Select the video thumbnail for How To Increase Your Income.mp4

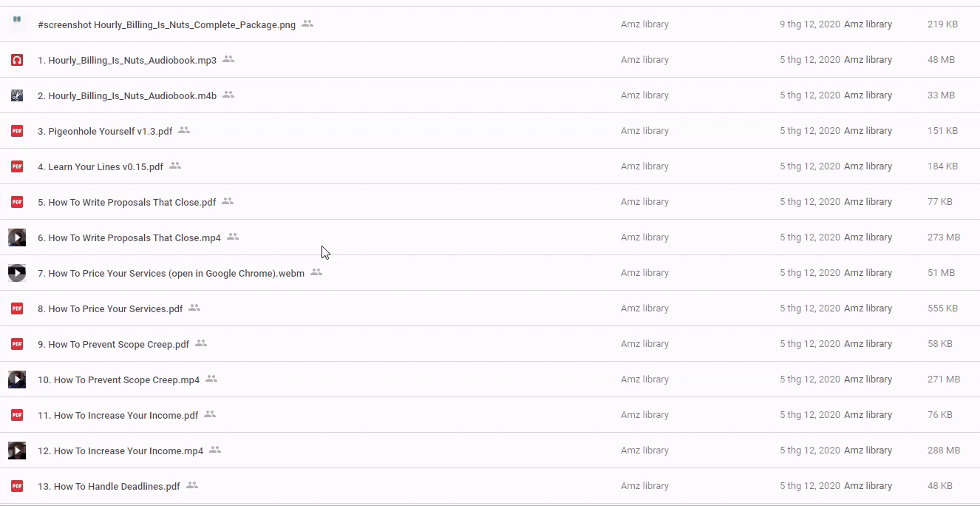[x=17, y=451]
